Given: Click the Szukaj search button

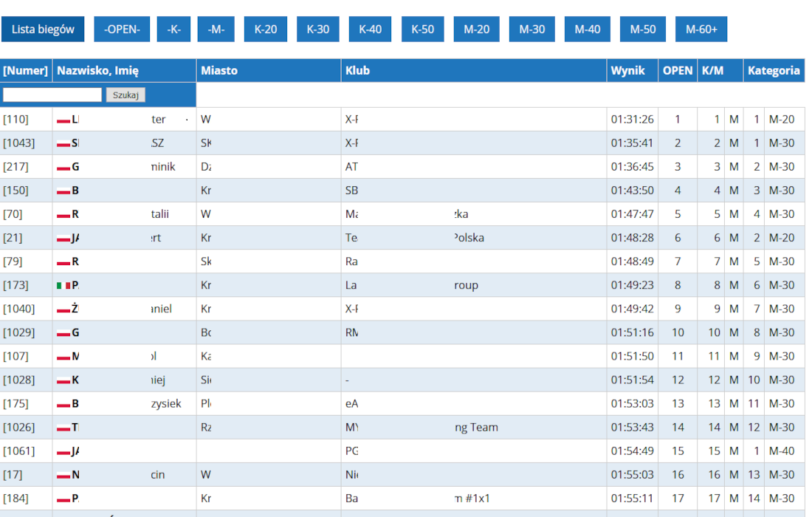Looking at the screenshot, I should tap(125, 95).
